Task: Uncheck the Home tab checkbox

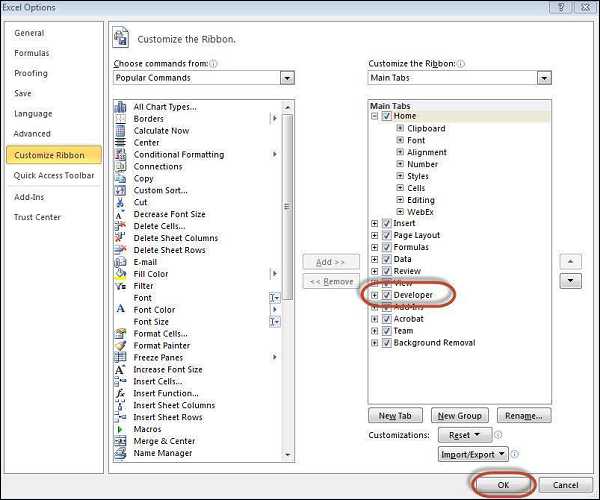Action: [386, 116]
